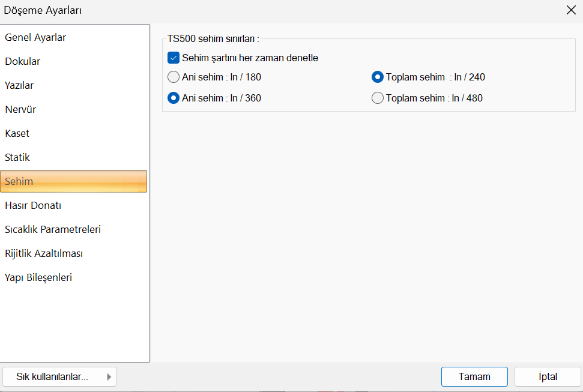Cancel the dialog with İptal

click(x=548, y=377)
